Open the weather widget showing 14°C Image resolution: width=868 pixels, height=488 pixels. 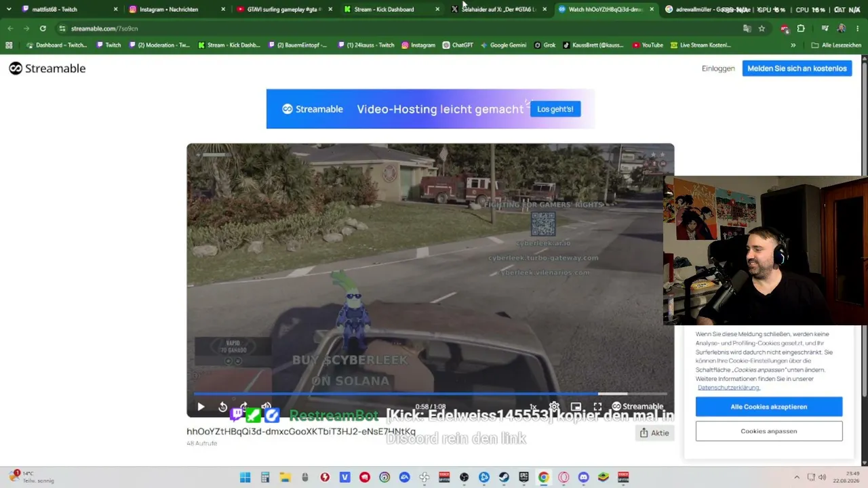tap(31, 477)
